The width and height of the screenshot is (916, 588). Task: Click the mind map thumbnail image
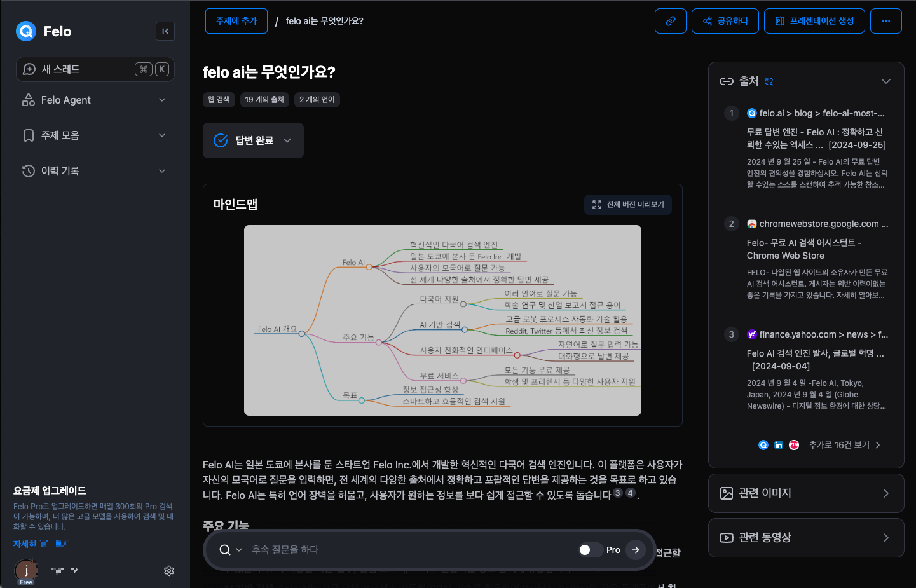[442, 320]
